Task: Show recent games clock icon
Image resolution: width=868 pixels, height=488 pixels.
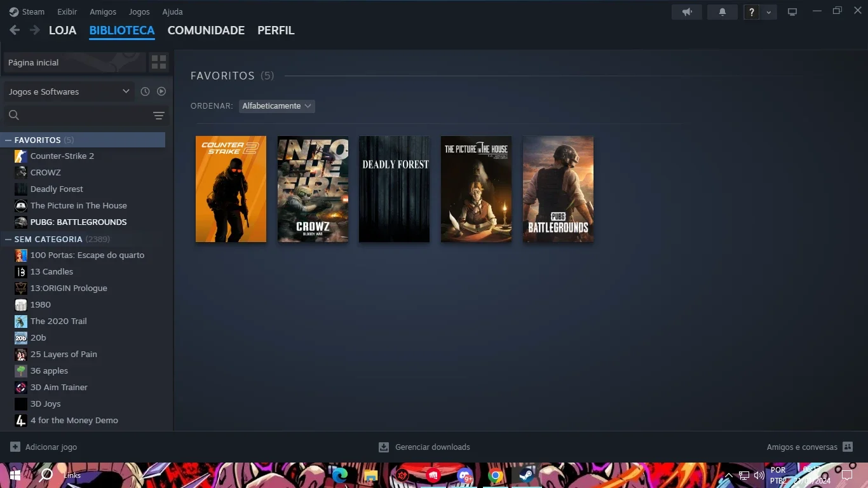Action: (x=145, y=91)
